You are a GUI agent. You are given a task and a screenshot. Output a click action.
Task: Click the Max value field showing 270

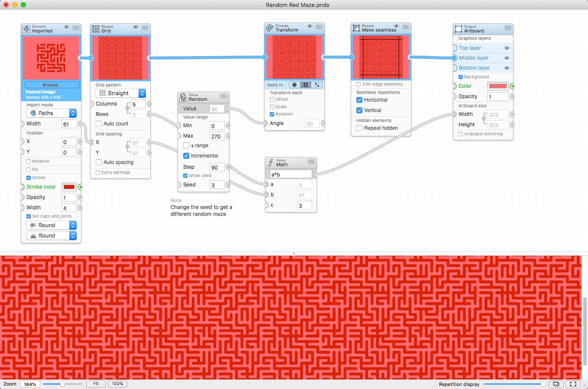coord(217,136)
